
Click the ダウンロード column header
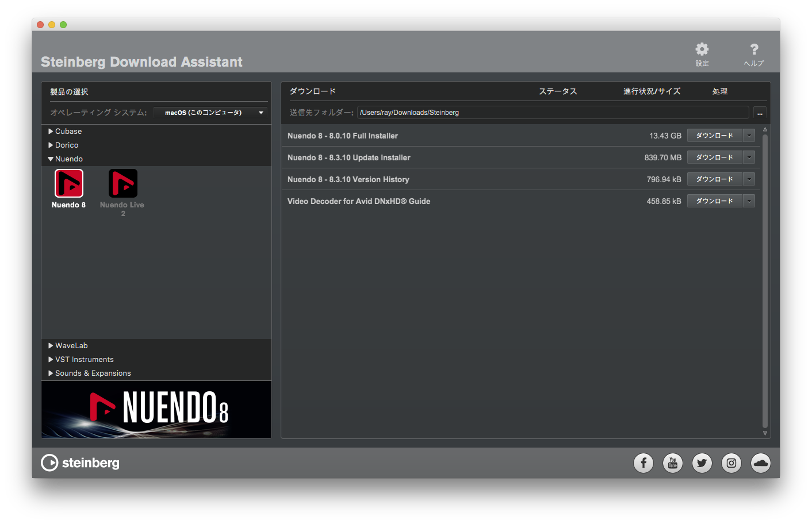(312, 91)
